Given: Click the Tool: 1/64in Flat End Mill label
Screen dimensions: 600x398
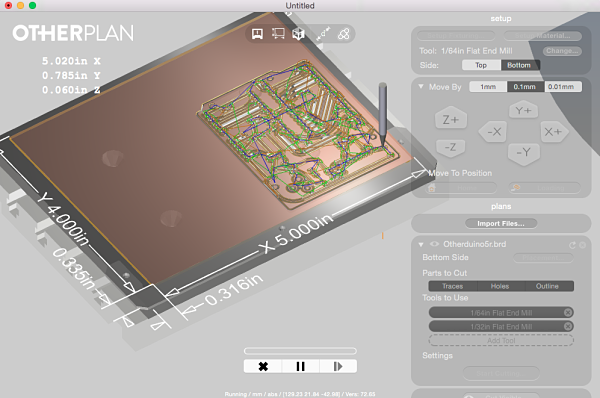Looking at the screenshot, I should point(466,51).
